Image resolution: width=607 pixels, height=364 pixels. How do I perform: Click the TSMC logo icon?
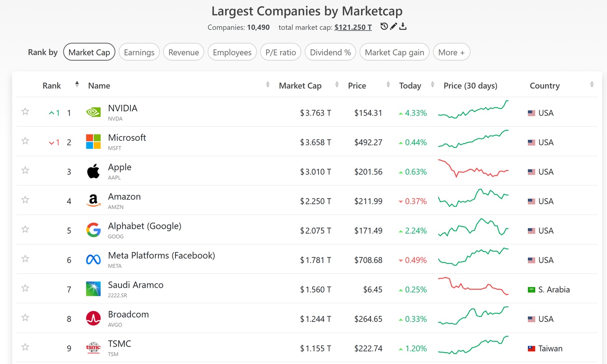(x=93, y=347)
